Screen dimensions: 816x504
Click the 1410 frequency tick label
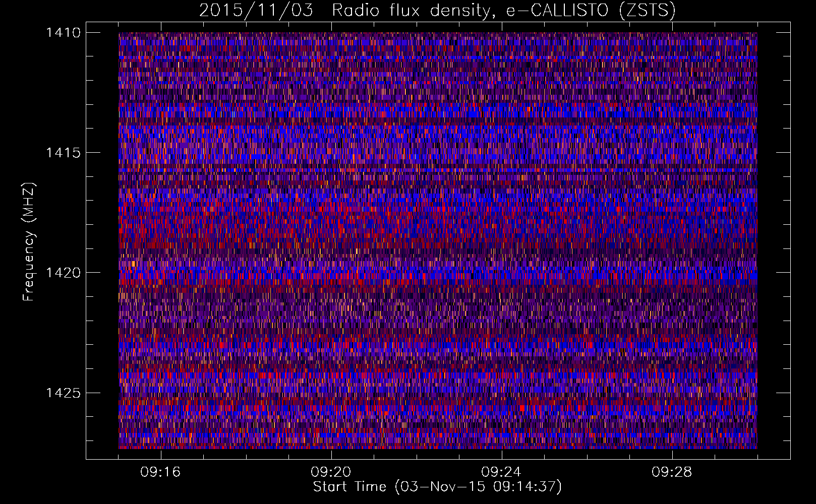(x=63, y=33)
